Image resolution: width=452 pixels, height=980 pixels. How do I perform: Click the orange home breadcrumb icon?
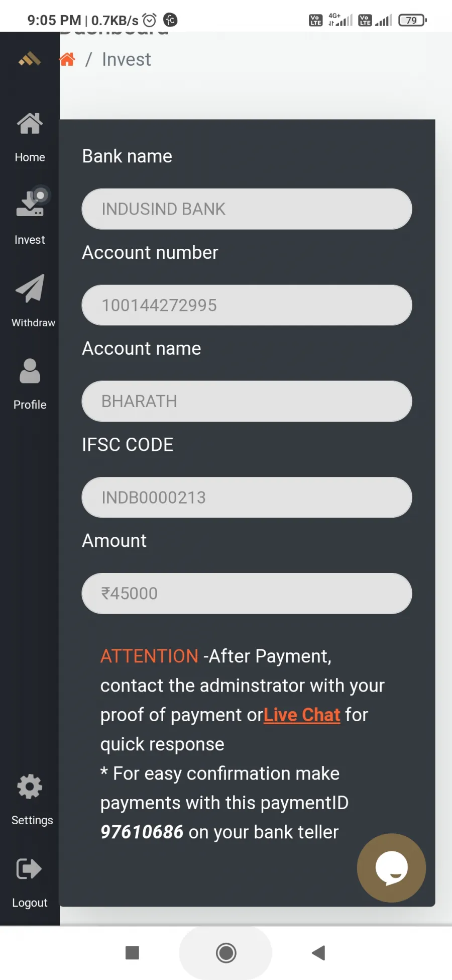(x=67, y=59)
